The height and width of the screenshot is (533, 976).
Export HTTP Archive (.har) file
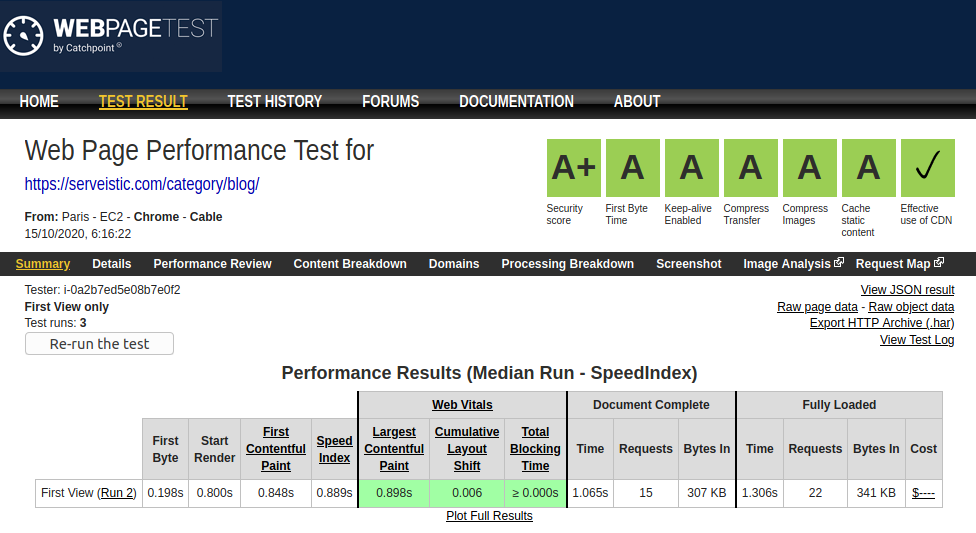tap(882, 323)
